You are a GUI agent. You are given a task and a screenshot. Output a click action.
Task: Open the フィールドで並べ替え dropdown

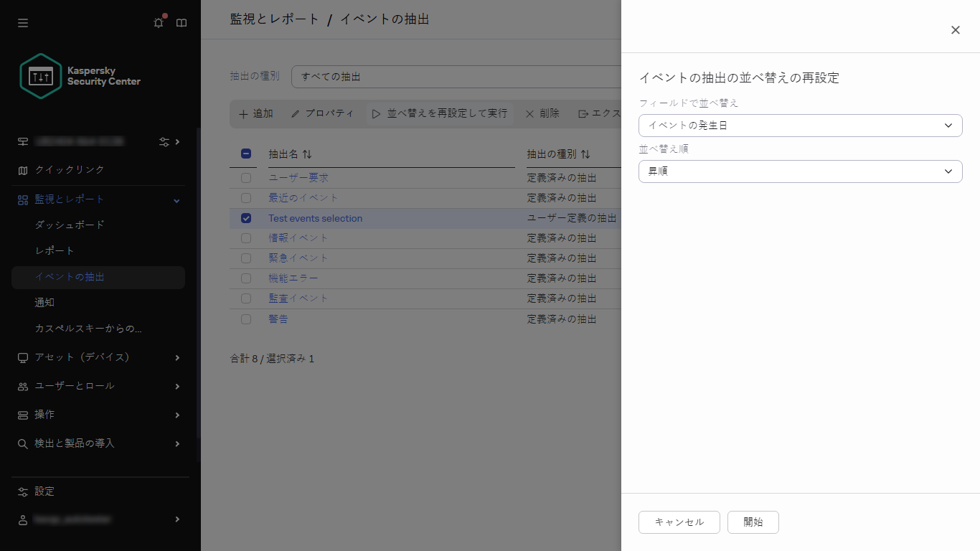[x=800, y=125]
